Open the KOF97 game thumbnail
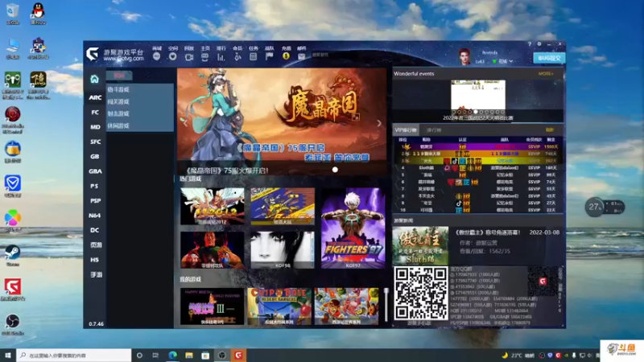Image resolution: width=644 pixels, height=362 pixels. point(353,228)
